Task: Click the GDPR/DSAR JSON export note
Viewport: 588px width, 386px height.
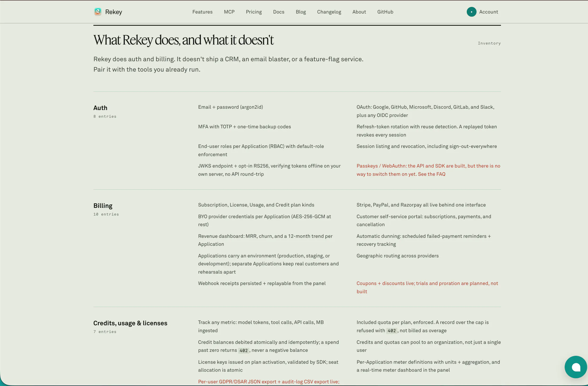Action: pyautogui.click(x=269, y=382)
